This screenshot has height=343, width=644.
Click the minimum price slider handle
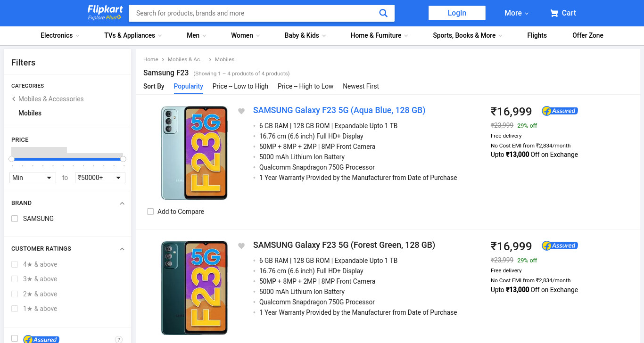11,159
